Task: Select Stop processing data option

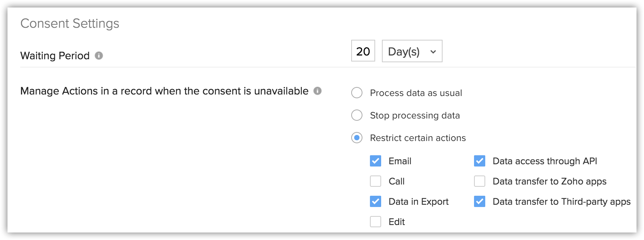Action: tap(357, 115)
